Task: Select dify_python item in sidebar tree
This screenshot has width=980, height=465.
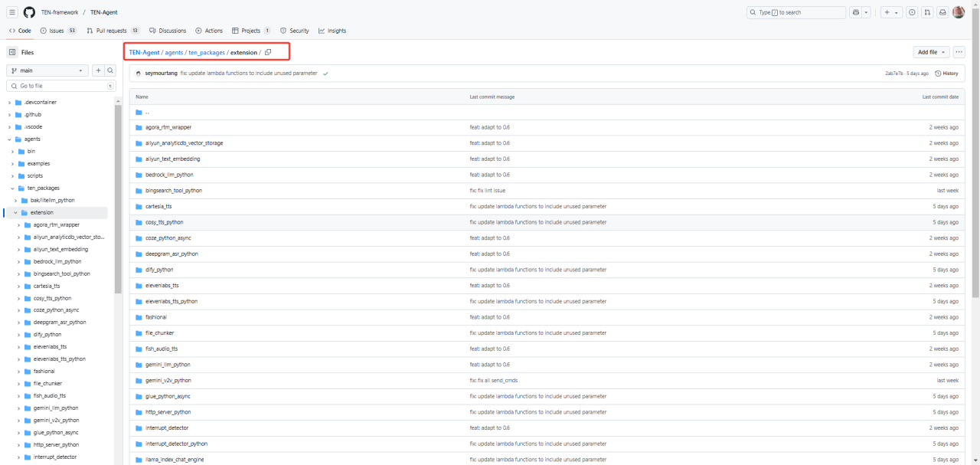Action: click(47, 335)
